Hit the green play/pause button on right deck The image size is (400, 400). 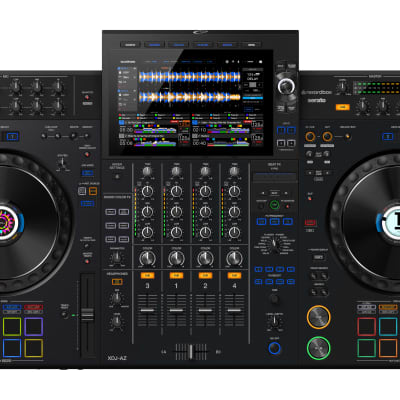click(x=318, y=348)
